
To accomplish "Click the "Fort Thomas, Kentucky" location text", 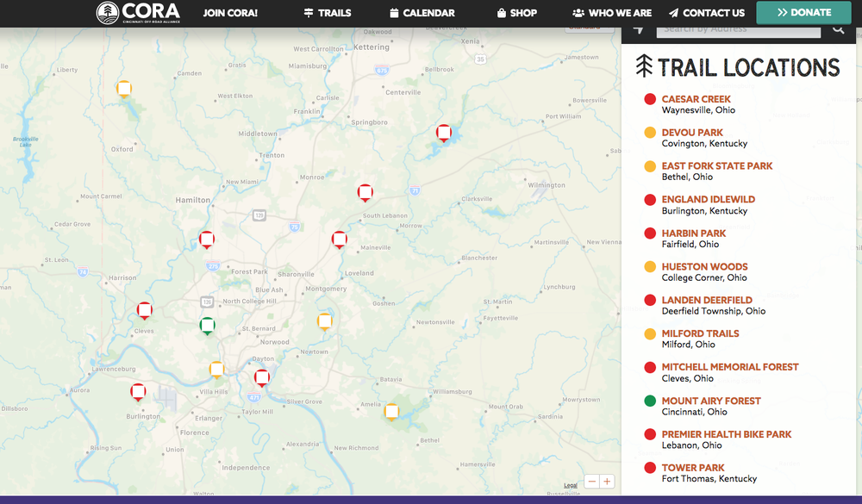I will [709, 479].
